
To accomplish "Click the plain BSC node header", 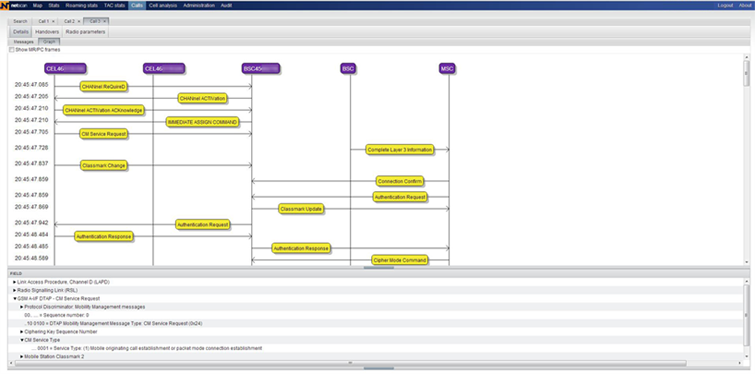I will coord(348,69).
